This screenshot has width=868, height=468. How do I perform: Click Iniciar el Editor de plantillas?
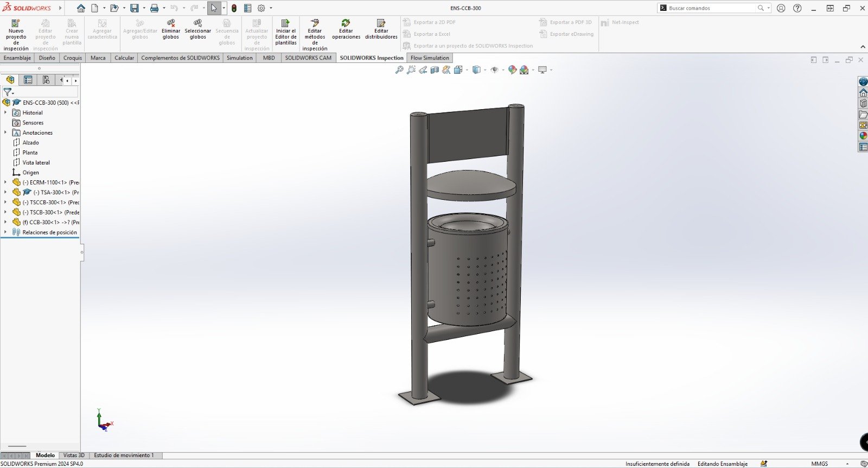(x=285, y=23)
